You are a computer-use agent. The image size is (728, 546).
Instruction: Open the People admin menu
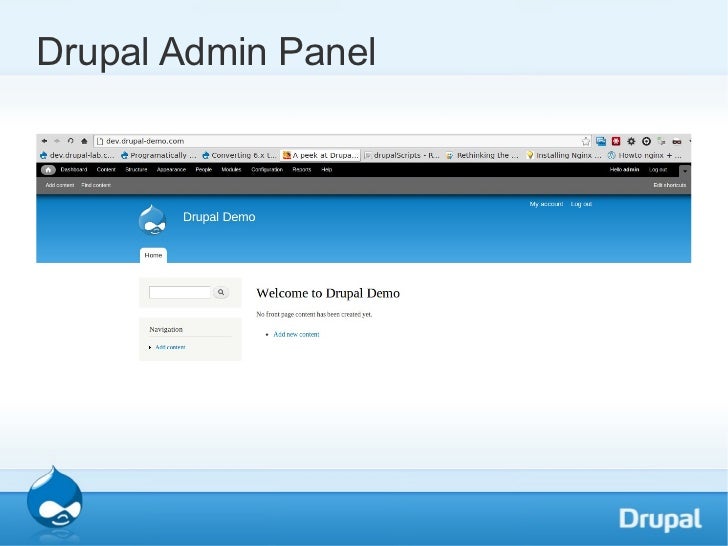(x=204, y=169)
